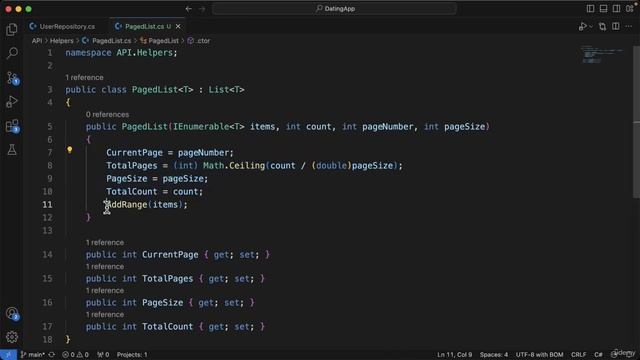The width and height of the screenshot is (640, 360).
Task: Click line number 11 in gutter
Action: (47, 204)
